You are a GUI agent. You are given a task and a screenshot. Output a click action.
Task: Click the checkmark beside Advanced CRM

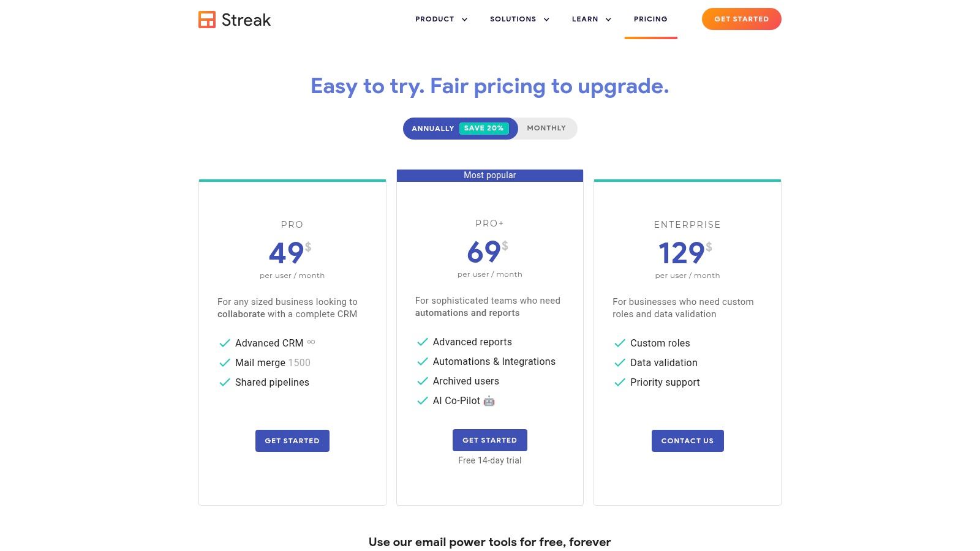[224, 343]
